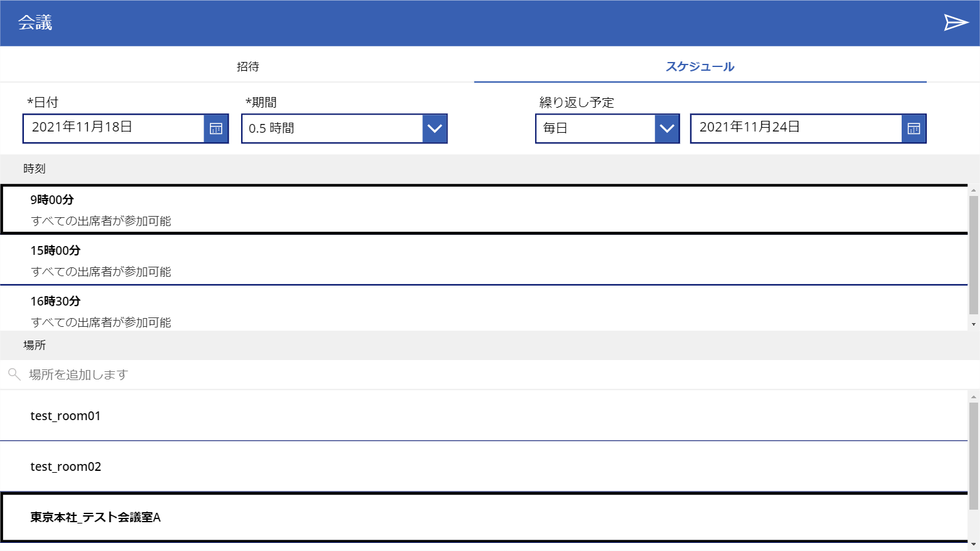Choose the 東京本社_テスト会議室A location
This screenshot has height=551, width=980.
click(484, 517)
